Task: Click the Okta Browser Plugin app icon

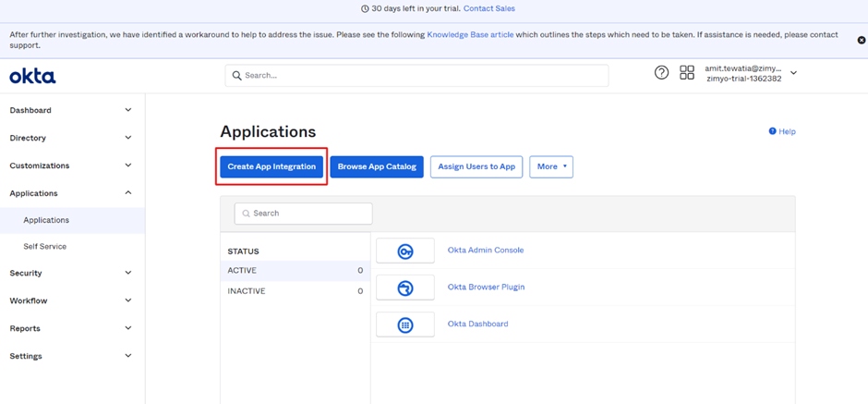Action: (405, 288)
